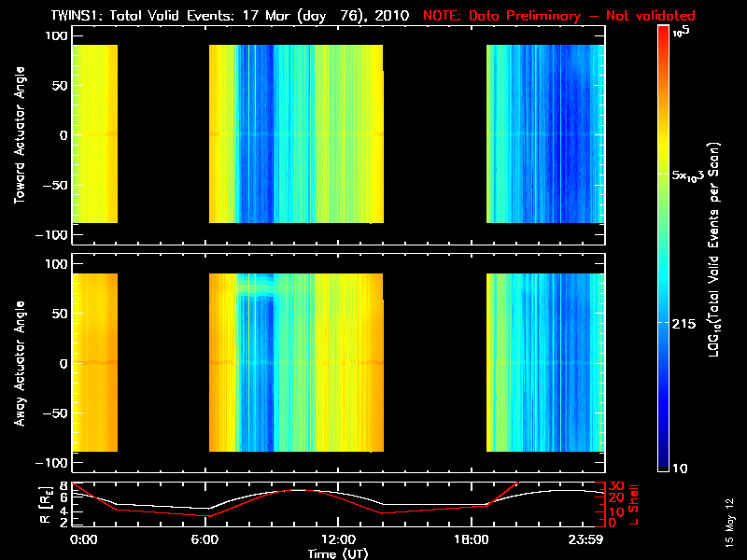Screen dimensions: 747x560
Task: Click the red '20' L Shell tick label
Action: pos(616,497)
